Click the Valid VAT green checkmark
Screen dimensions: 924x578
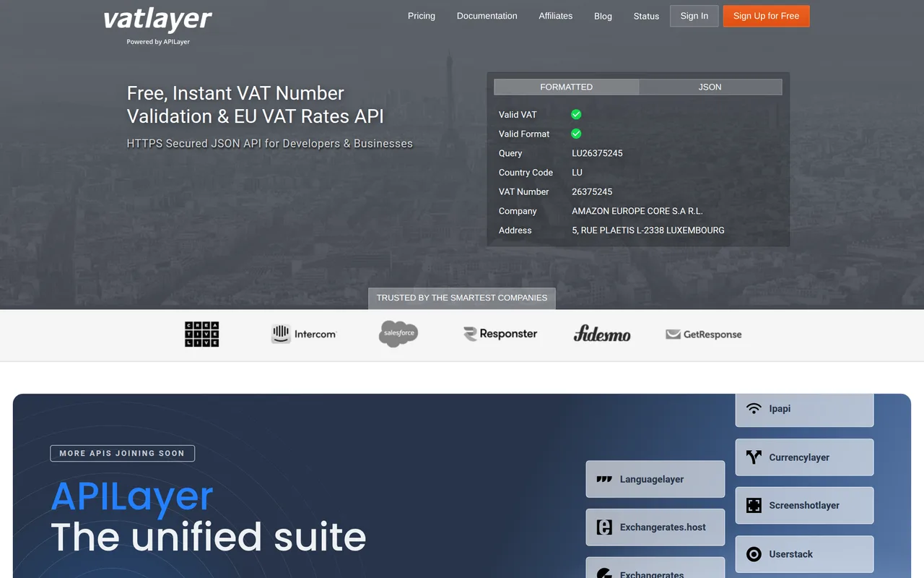point(576,114)
